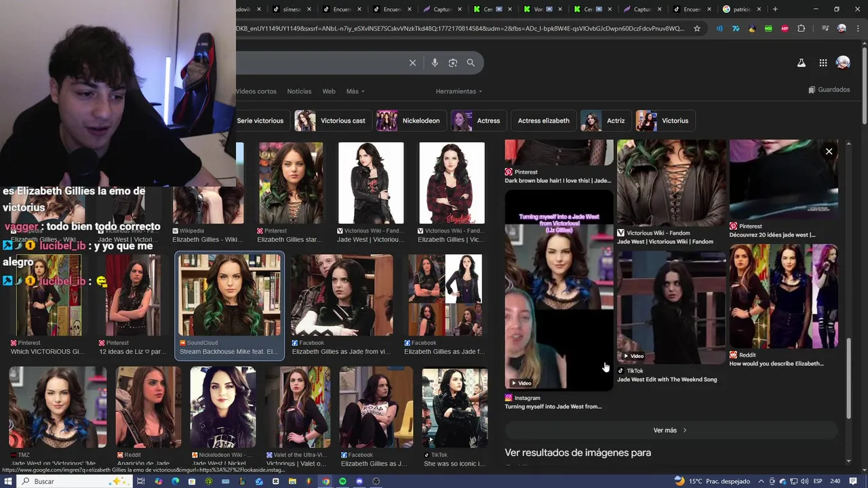The image size is (868, 488).
Task: Click the browser address bar URL
Action: [x=461, y=28]
